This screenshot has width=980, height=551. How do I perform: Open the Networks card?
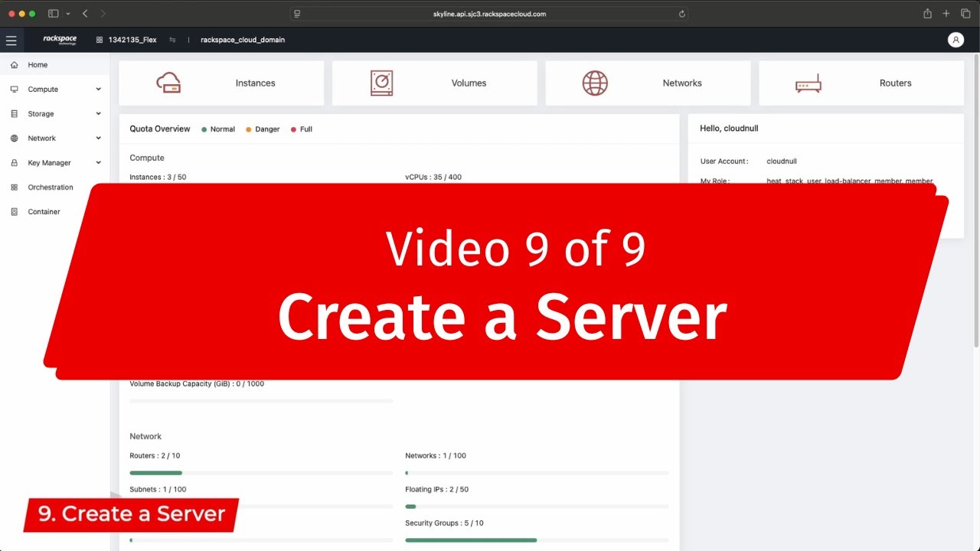(648, 83)
